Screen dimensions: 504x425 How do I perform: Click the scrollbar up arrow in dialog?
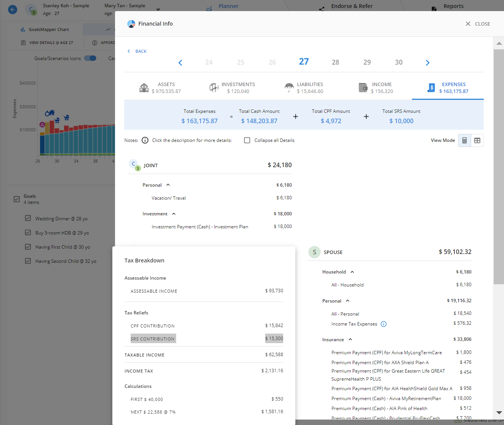click(499, 43)
